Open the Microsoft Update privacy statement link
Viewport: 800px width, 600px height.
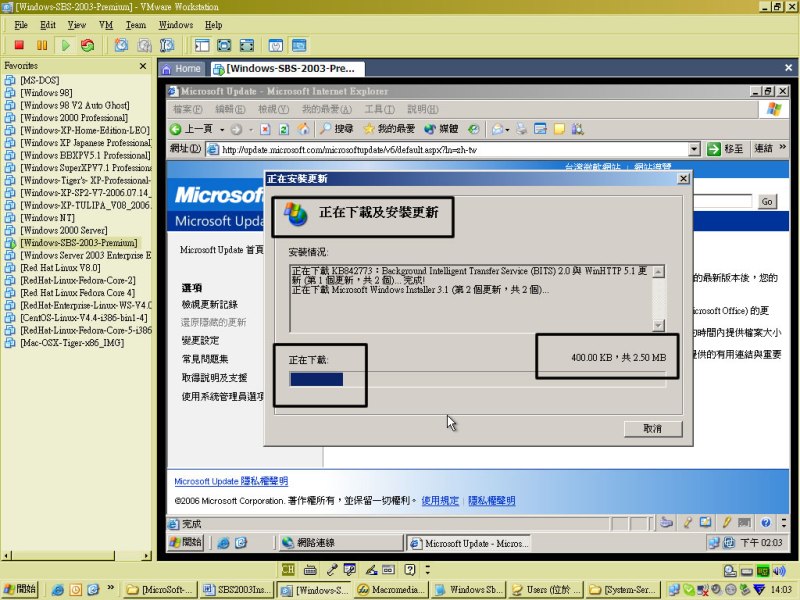231,481
